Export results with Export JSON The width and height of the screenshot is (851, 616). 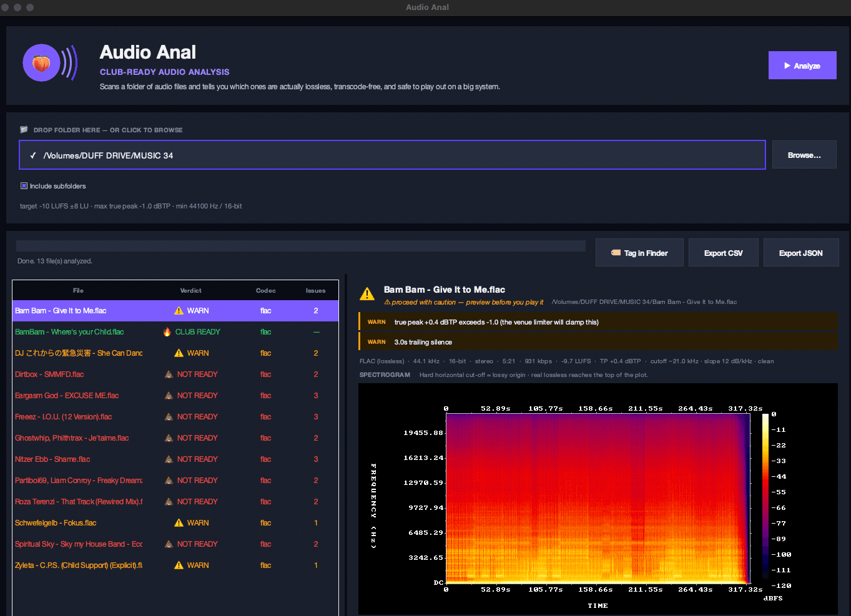[801, 253]
